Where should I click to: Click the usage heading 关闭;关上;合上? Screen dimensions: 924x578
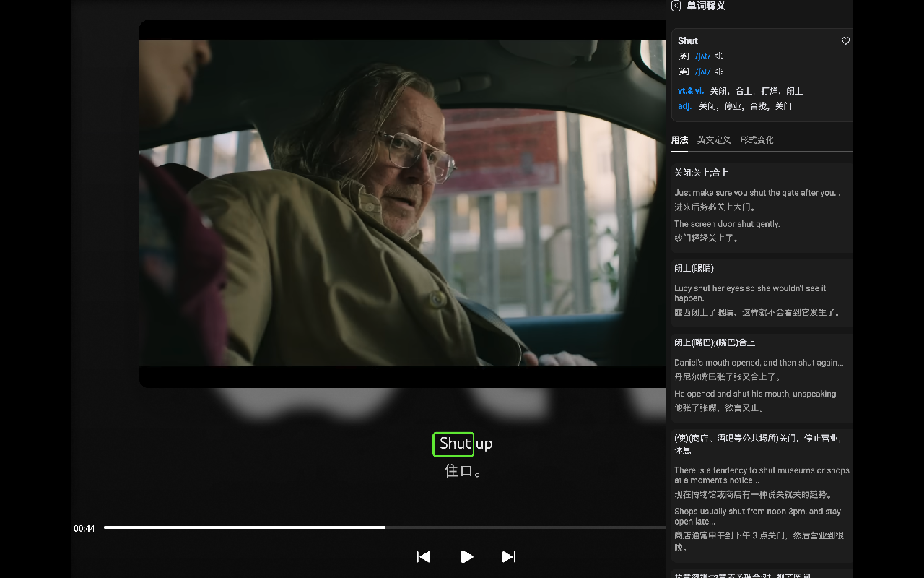click(701, 173)
